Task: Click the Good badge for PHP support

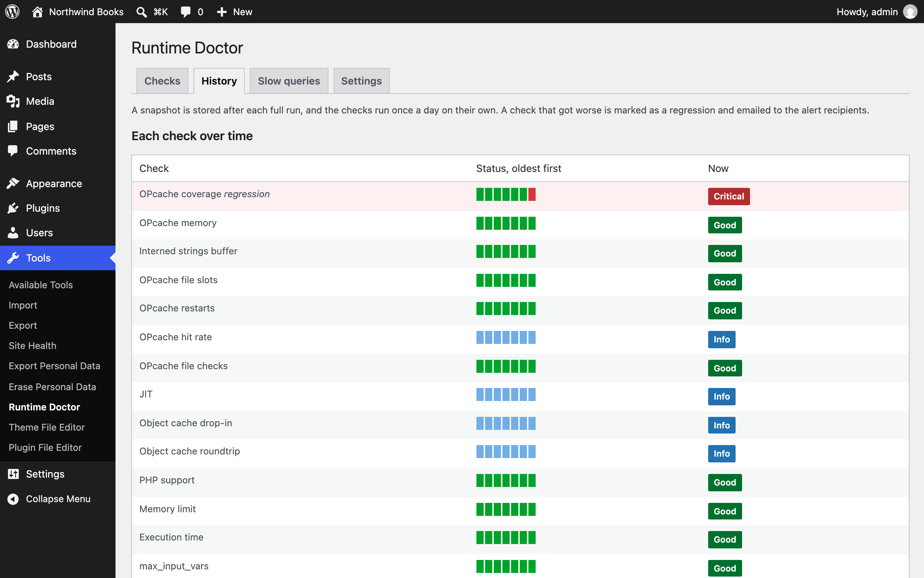Action: [x=725, y=482]
